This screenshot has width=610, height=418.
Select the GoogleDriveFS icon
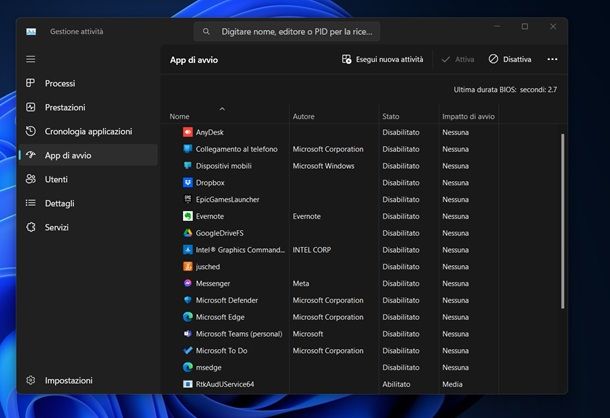point(188,233)
